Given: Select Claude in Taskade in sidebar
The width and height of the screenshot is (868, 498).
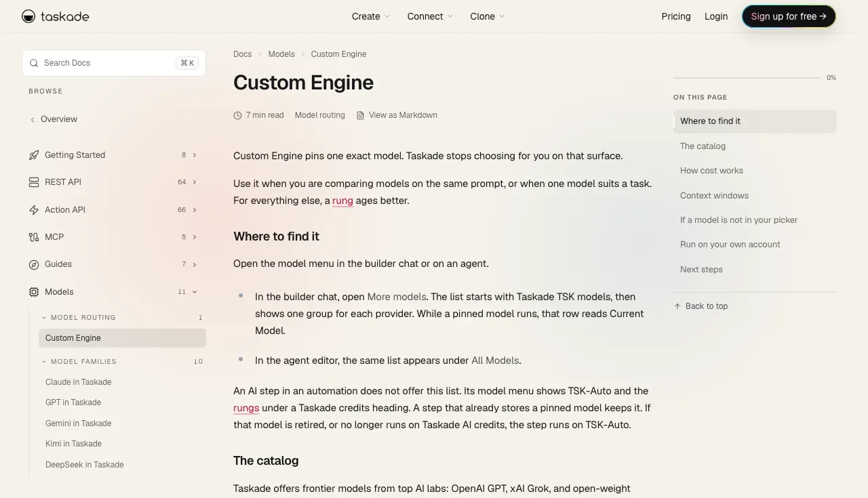Looking at the screenshot, I should [x=78, y=382].
